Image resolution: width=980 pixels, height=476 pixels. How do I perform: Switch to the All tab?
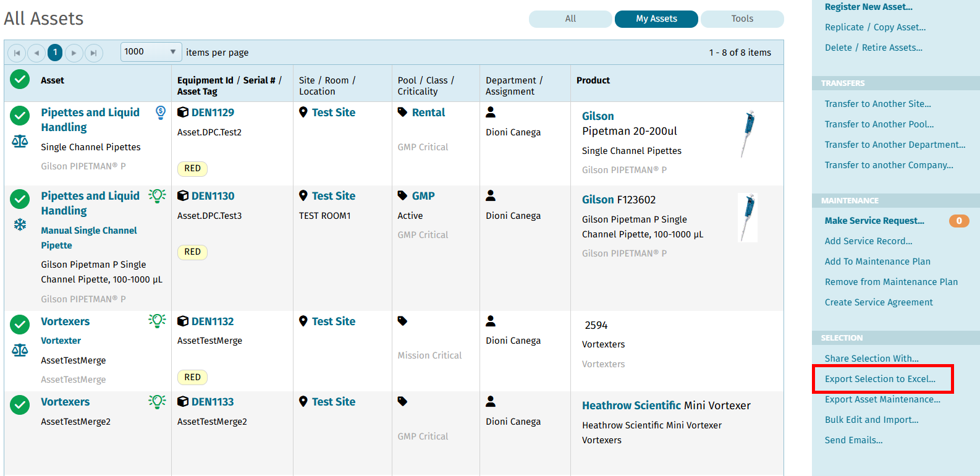click(570, 19)
